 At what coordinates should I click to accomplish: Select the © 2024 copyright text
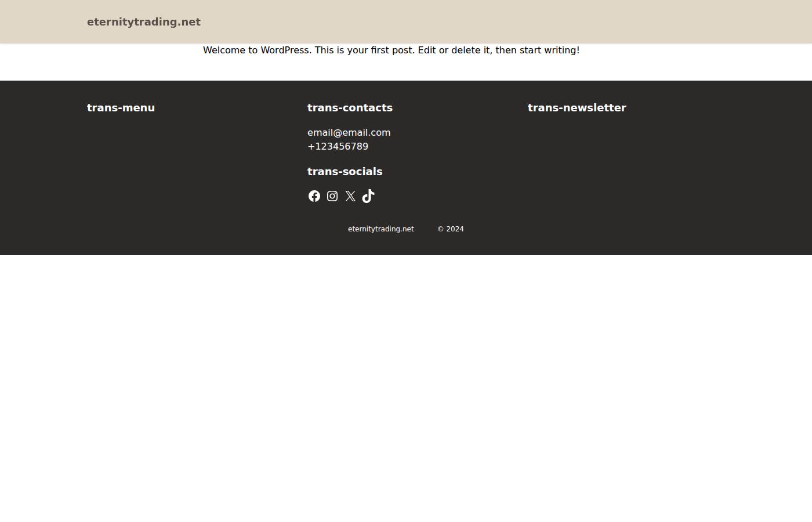[x=451, y=229]
